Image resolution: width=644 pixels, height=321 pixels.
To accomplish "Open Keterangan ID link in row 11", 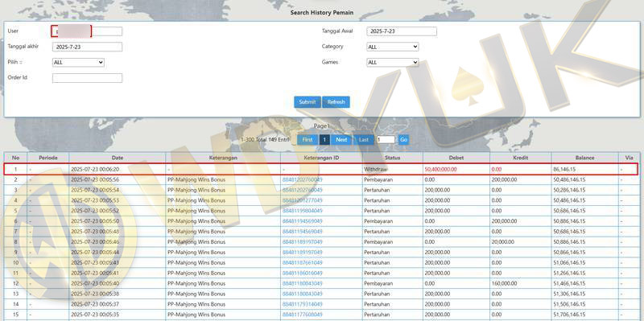I will pyautogui.click(x=303, y=273).
